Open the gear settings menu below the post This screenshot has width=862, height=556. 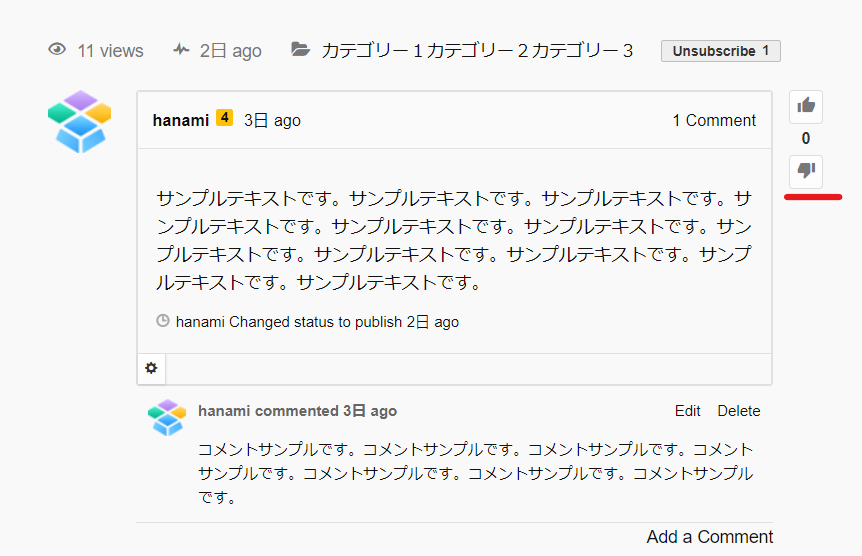pos(151,368)
